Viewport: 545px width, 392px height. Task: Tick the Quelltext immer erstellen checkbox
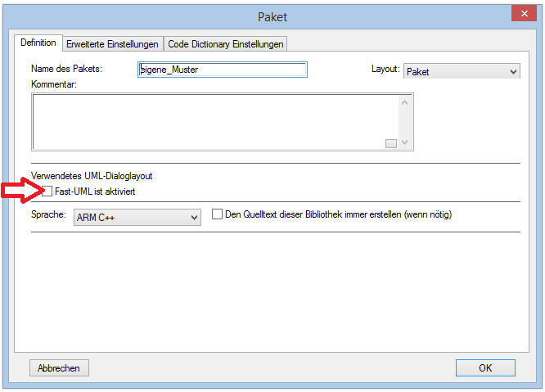click(218, 215)
